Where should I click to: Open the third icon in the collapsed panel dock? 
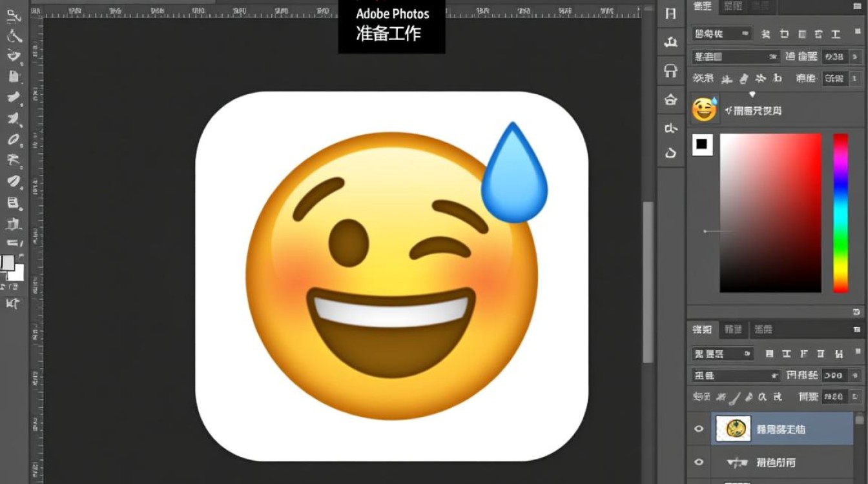click(x=671, y=71)
